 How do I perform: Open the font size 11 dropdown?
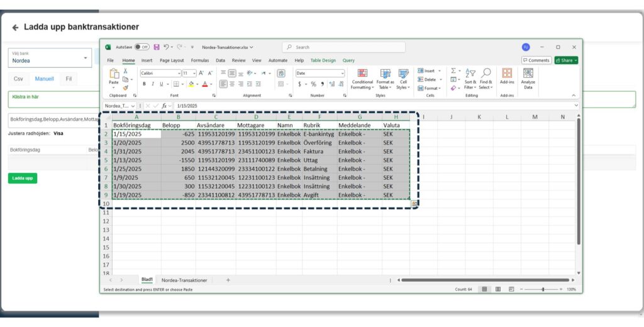pos(194,73)
